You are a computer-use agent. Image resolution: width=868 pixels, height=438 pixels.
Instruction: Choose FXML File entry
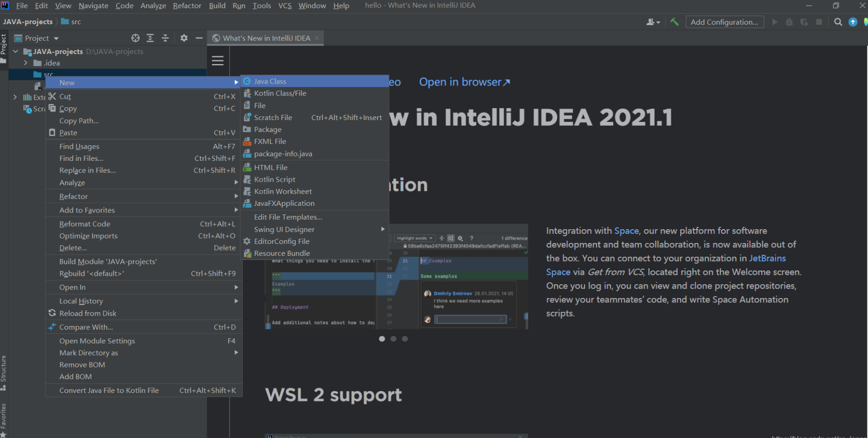315,141
